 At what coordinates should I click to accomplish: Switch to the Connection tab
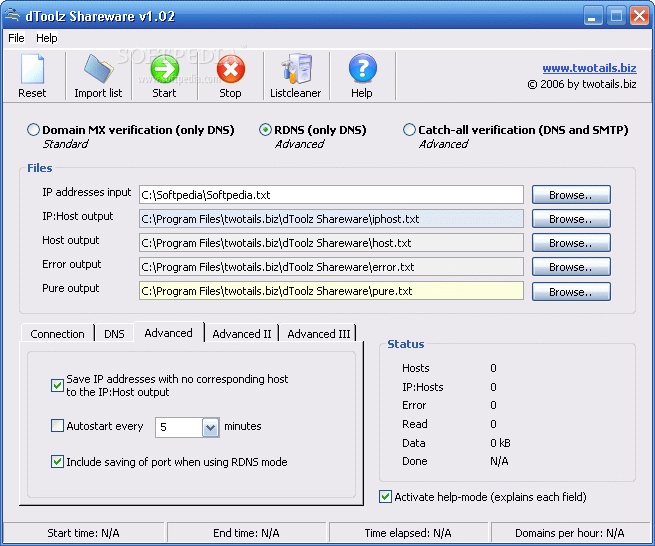click(57, 334)
